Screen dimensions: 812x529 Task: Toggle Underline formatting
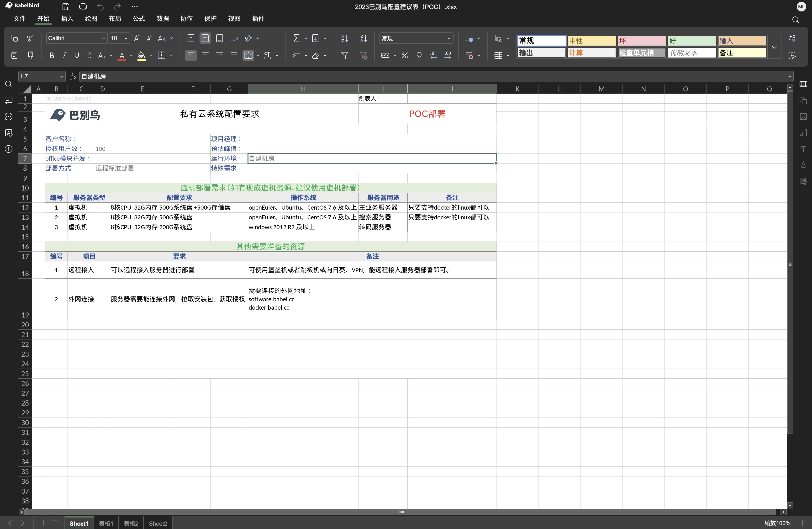[77, 55]
